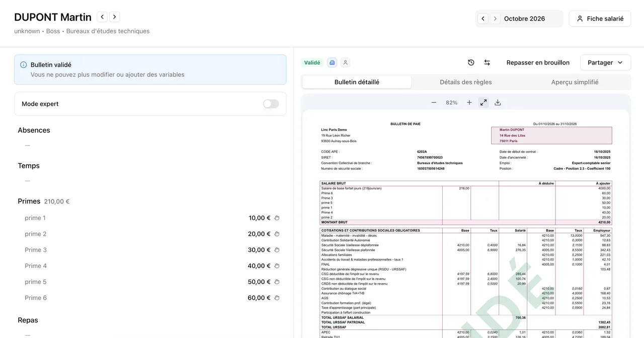Click the MONTANT BRUT row in the payslip

pos(466,222)
